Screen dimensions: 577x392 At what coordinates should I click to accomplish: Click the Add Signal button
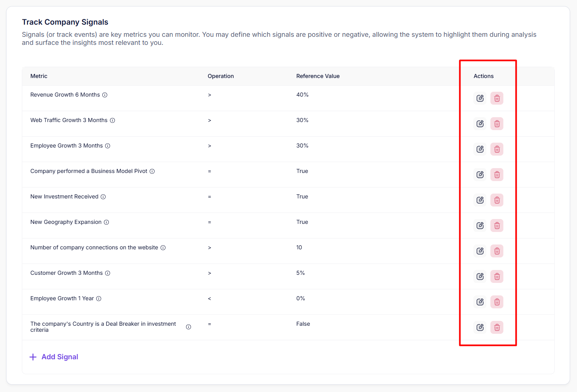(54, 357)
